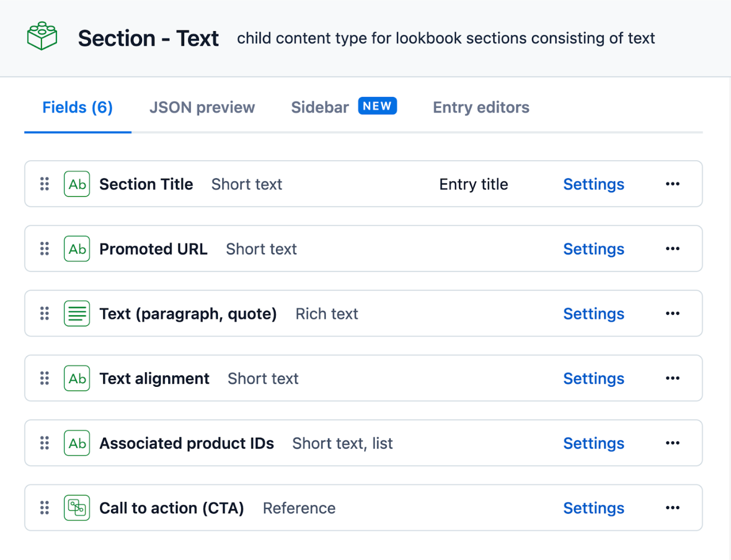Click the Promoted URL drag handle

45,249
